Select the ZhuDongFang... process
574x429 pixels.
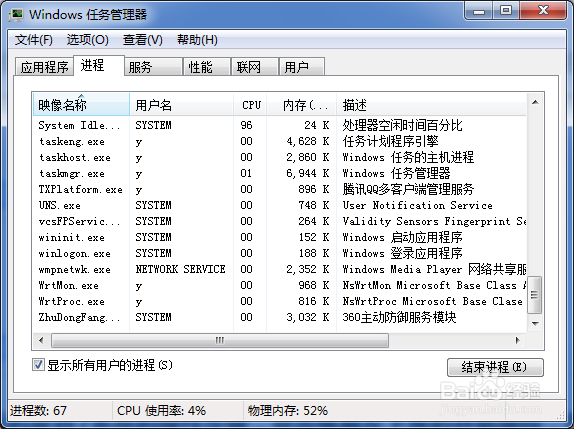280,317
